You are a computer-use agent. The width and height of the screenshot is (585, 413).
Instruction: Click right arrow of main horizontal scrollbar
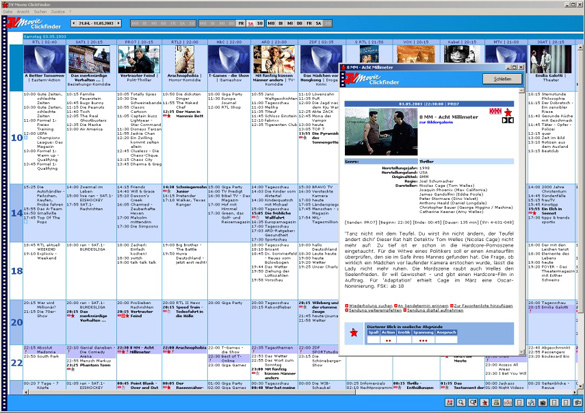[x=575, y=392]
